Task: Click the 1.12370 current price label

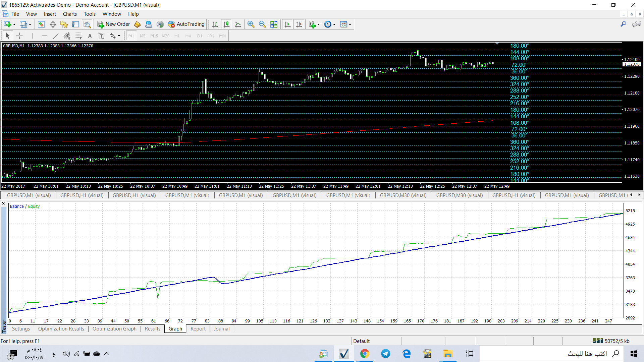Action: (632, 64)
